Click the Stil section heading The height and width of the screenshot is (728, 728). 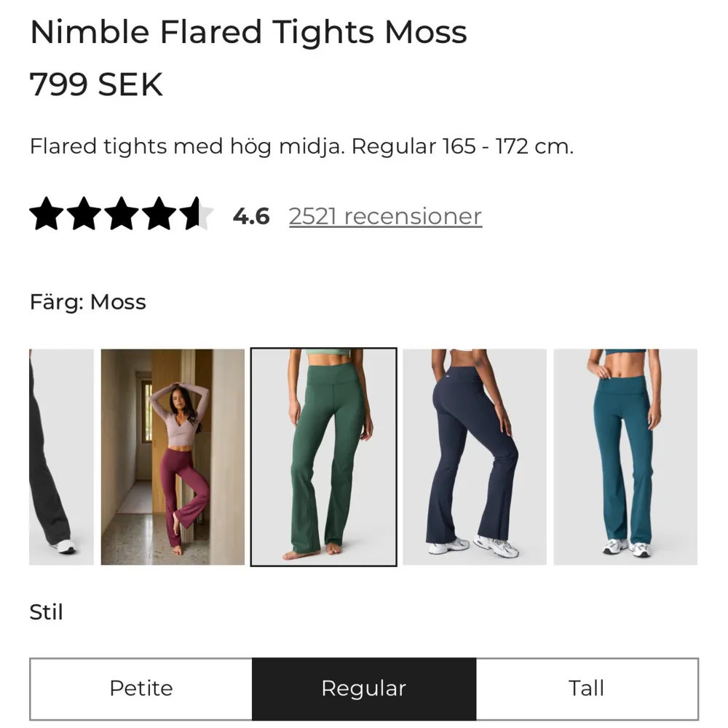point(47,612)
